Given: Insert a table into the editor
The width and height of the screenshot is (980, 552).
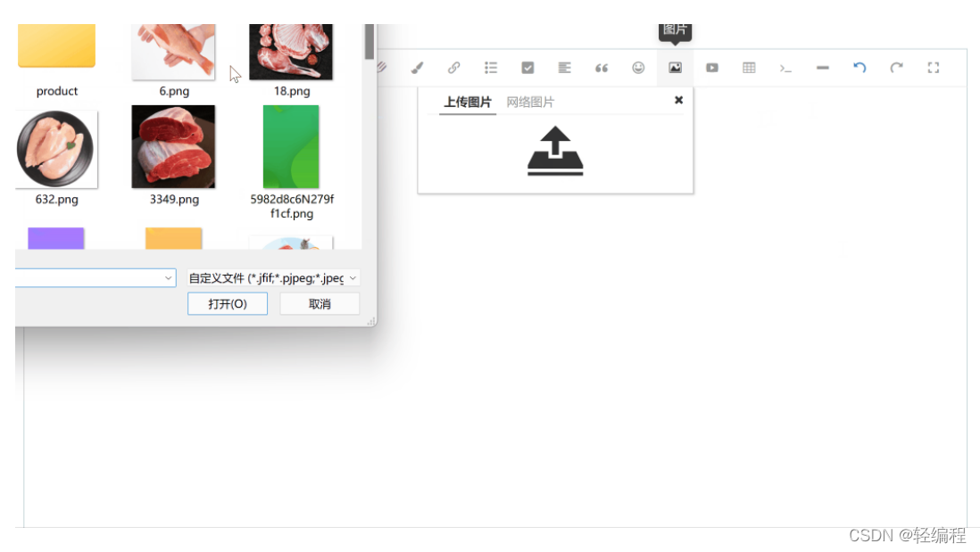Looking at the screenshot, I should pos(749,68).
